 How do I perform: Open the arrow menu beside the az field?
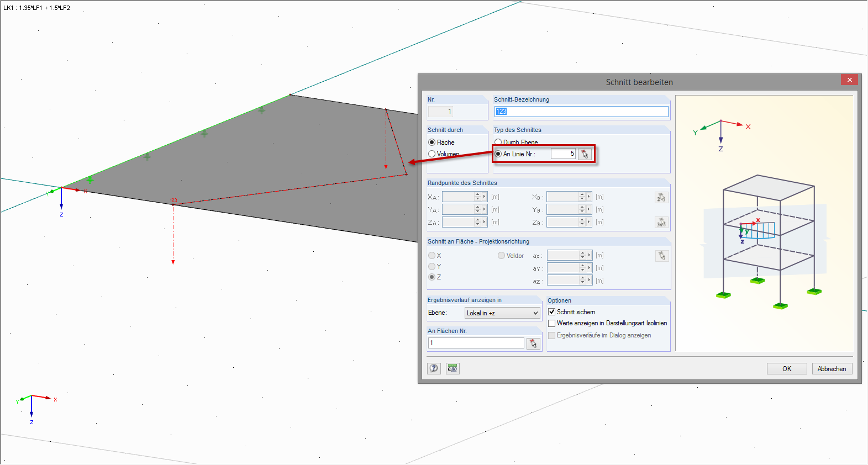click(x=590, y=281)
